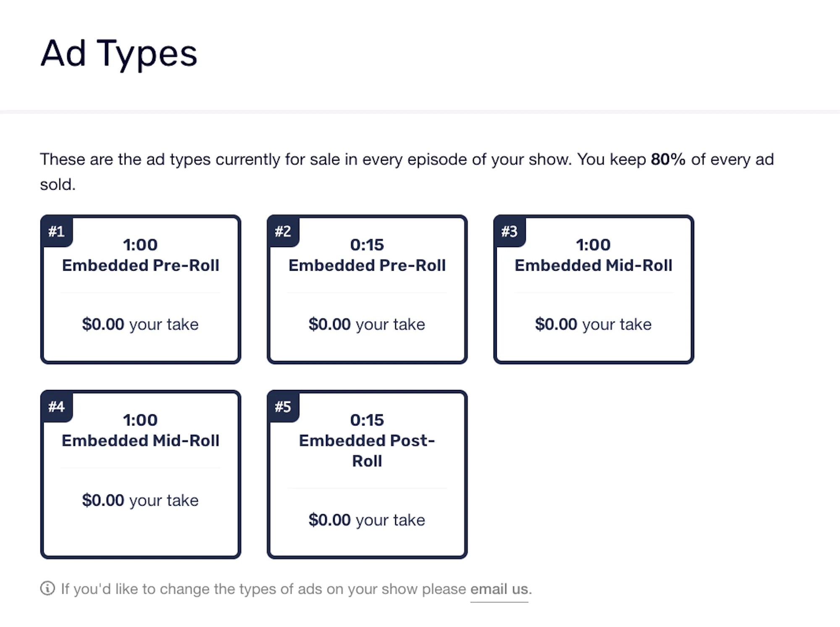Click the Ad Types page heading
This screenshot has height=627, width=840.
point(119,54)
